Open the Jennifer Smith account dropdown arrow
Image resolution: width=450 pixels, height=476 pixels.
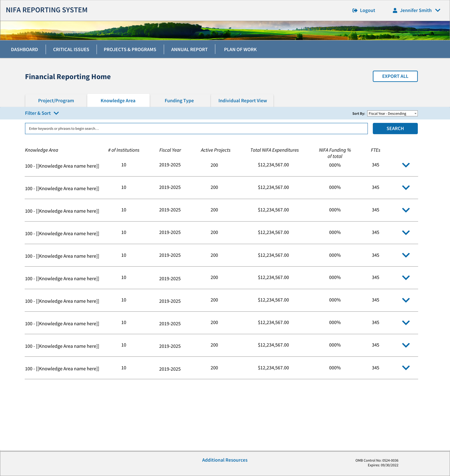[438, 10]
